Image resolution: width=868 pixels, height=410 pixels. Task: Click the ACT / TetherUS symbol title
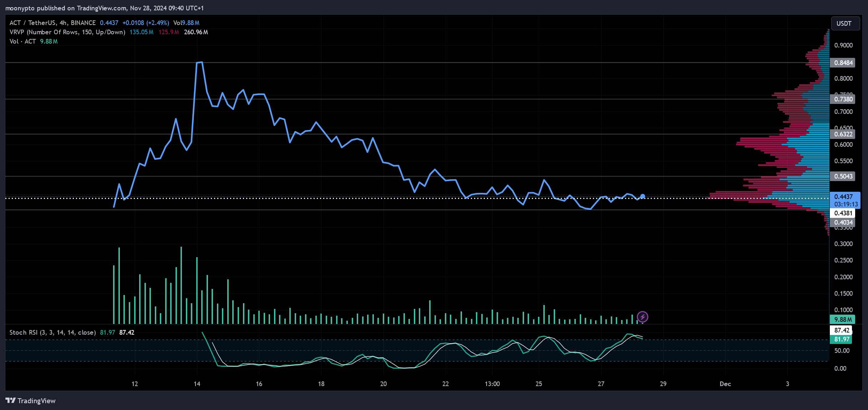[x=52, y=23]
